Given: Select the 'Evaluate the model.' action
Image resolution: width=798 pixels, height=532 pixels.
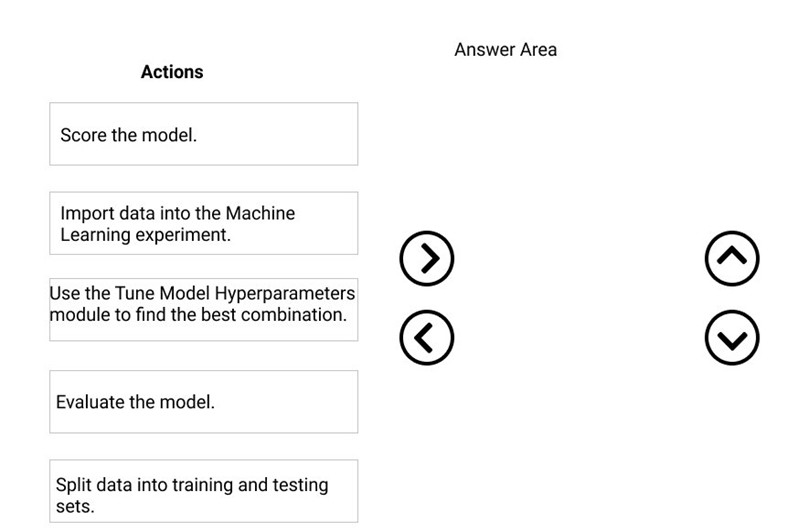Looking at the screenshot, I should coord(204,402).
